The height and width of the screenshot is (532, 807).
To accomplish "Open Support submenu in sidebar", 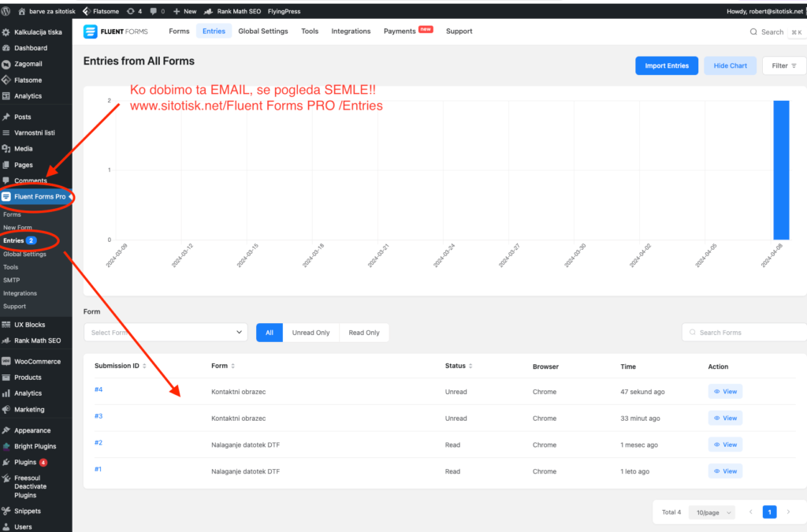I will click(x=14, y=306).
